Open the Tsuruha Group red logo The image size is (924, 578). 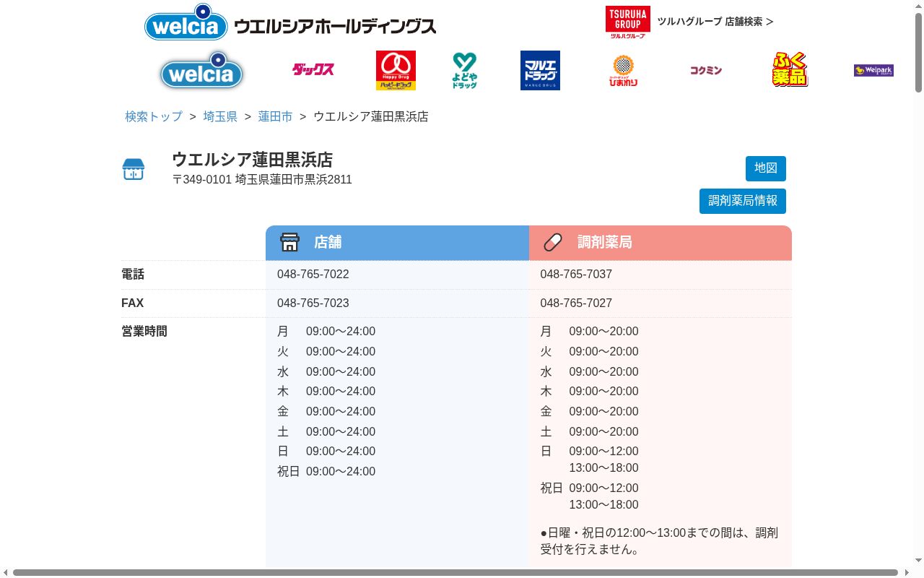tap(628, 22)
